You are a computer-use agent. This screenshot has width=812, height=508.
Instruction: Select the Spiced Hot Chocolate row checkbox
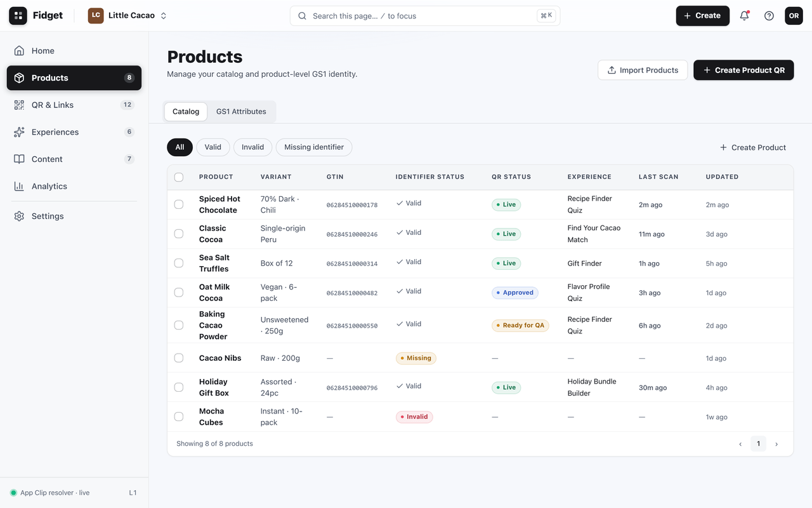pos(179,204)
